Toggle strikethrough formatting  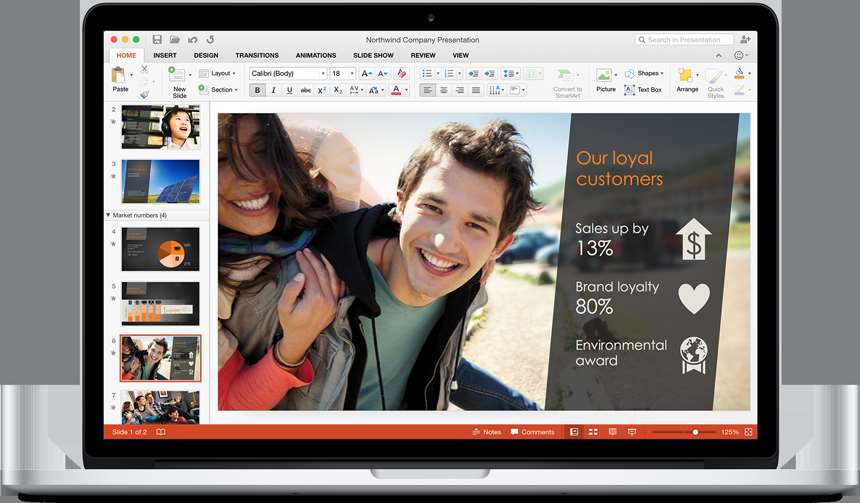click(305, 91)
